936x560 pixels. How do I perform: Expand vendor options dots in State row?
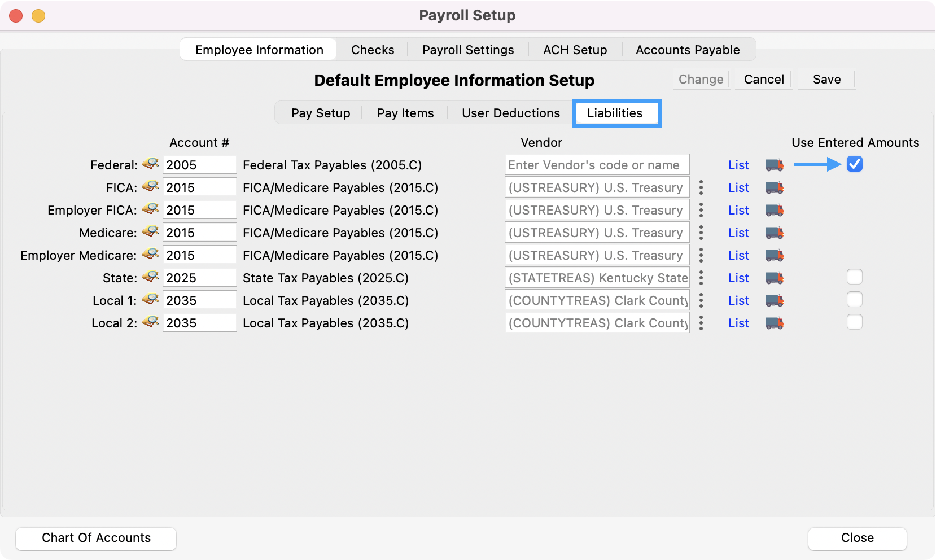[x=701, y=278]
